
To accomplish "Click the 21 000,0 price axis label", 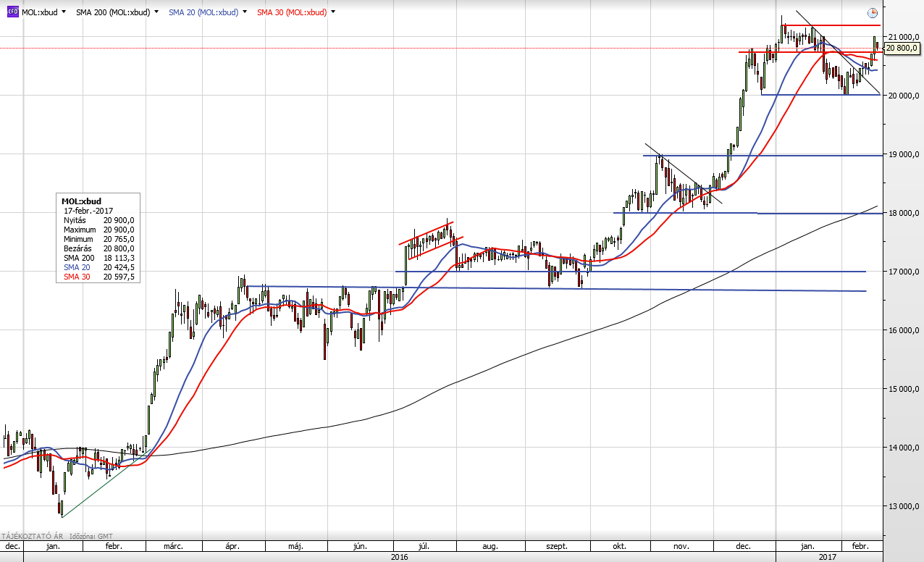I will [x=903, y=37].
